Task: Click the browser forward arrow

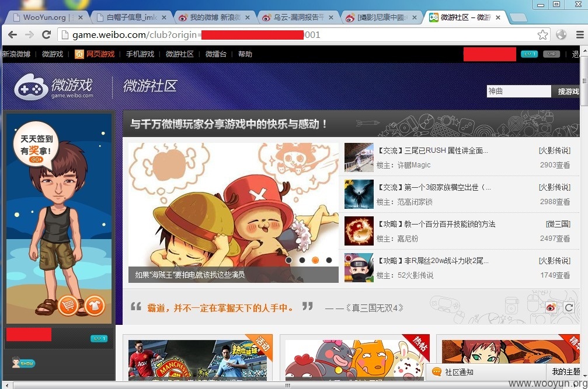Action: point(29,35)
